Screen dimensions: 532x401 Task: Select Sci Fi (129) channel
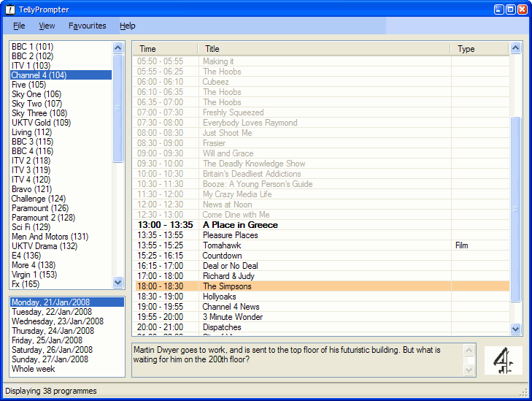pyautogui.click(x=61, y=227)
